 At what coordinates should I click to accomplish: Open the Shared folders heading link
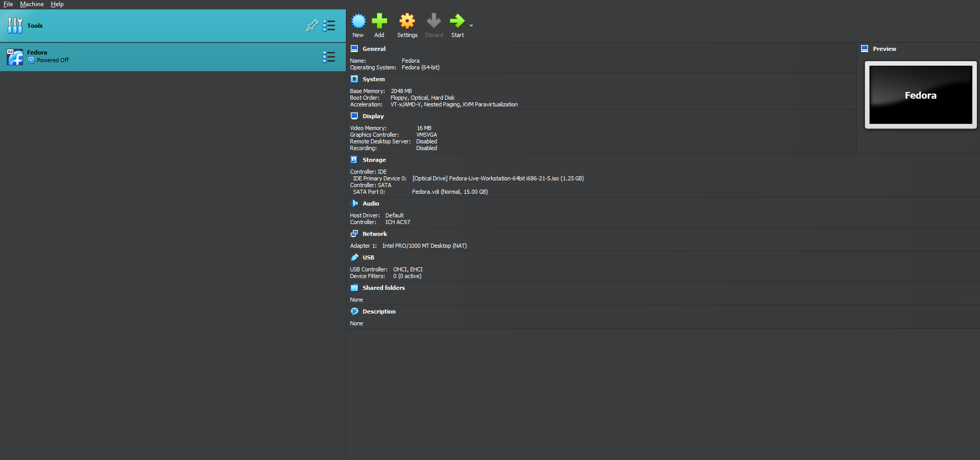click(x=383, y=288)
